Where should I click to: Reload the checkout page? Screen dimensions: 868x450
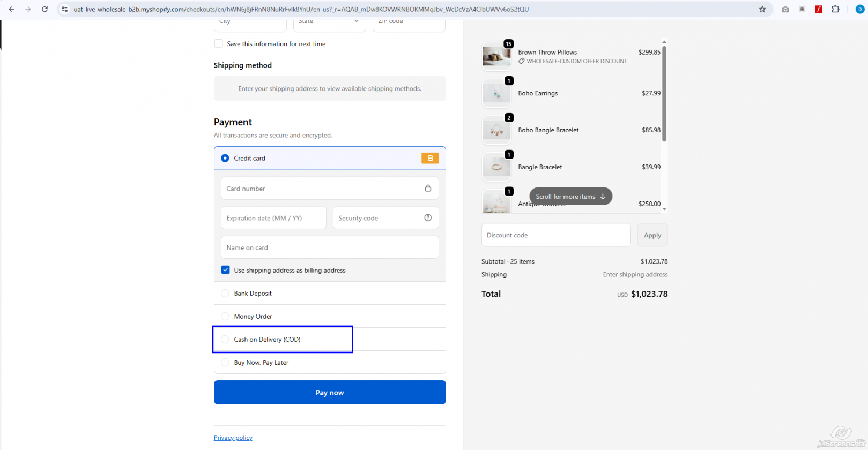[44, 9]
